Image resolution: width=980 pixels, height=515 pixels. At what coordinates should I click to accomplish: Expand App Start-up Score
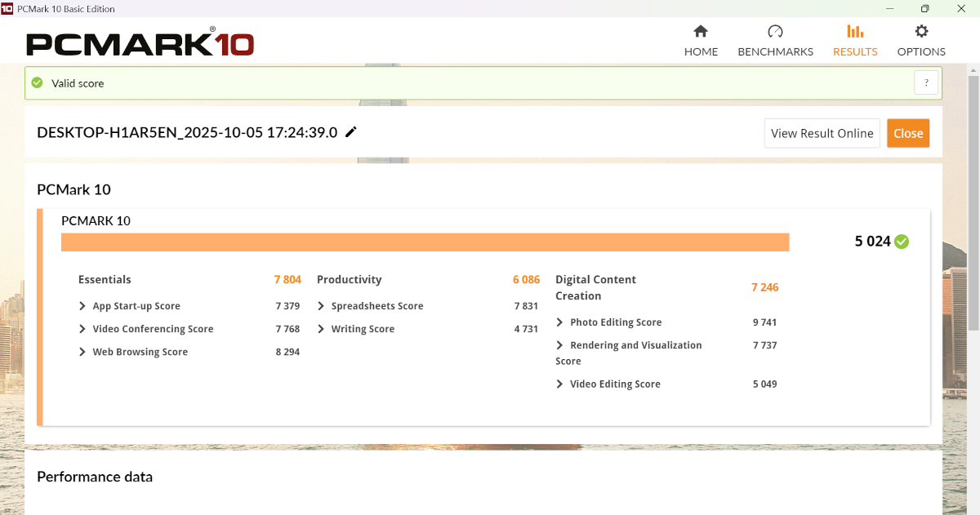click(82, 306)
